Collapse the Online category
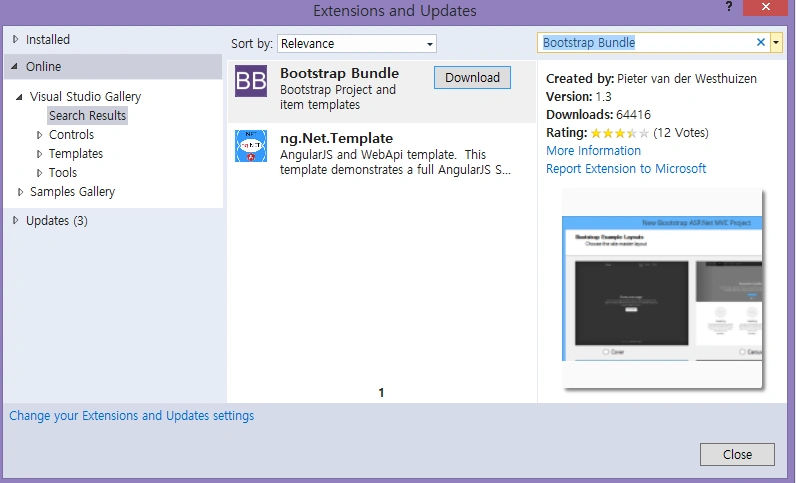The width and height of the screenshot is (796, 483). [14, 67]
